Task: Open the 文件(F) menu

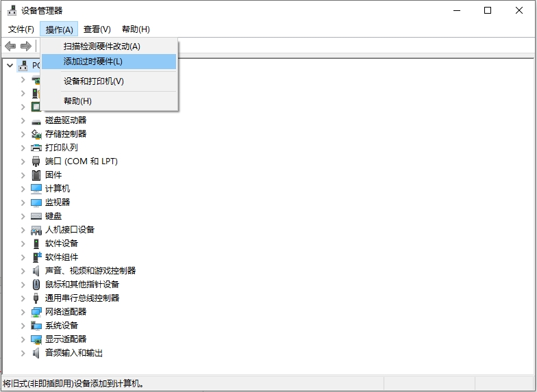Action: 21,29
